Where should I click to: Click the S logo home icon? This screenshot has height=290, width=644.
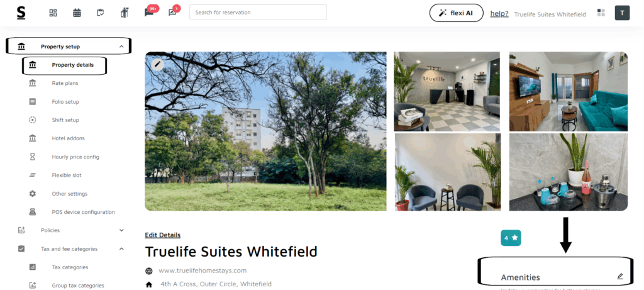pyautogui.click(x=21, y=13)
